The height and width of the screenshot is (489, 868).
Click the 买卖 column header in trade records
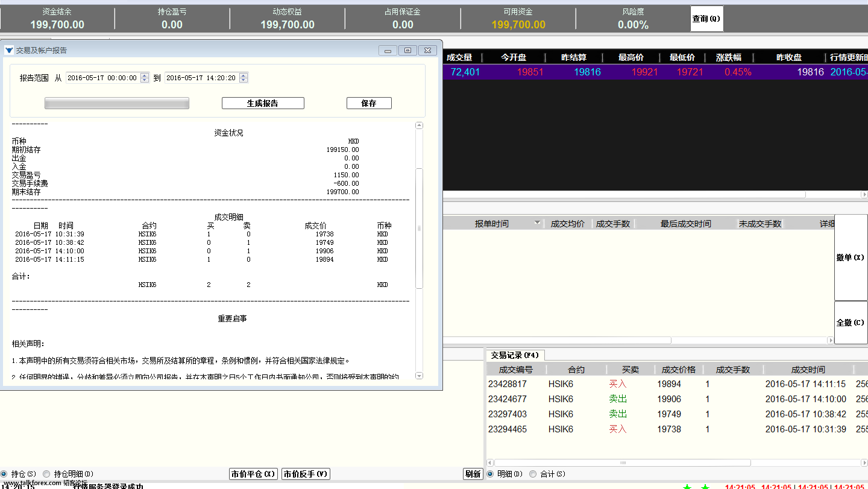[630, 370]
